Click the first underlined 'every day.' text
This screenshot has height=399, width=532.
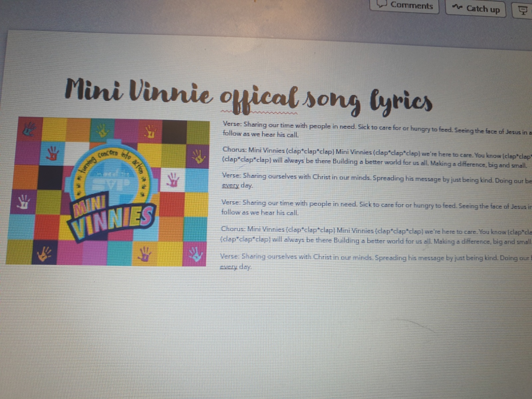click(x=237, y=186)
